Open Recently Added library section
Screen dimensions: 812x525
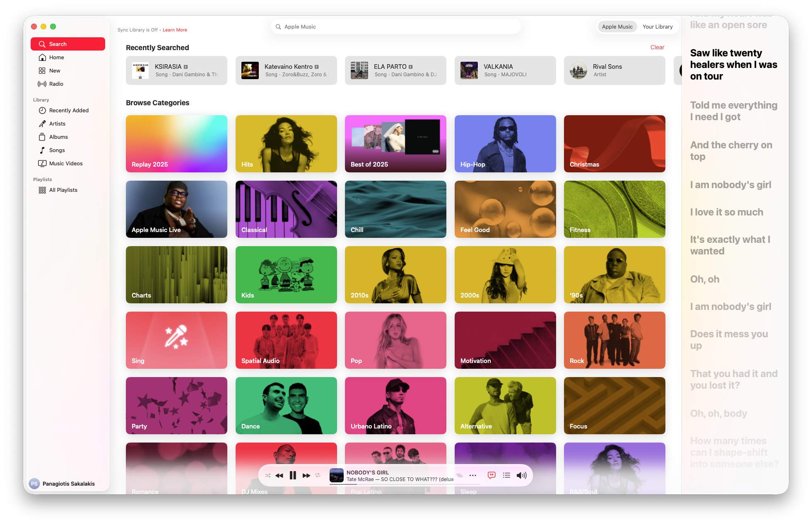[68, 110]
